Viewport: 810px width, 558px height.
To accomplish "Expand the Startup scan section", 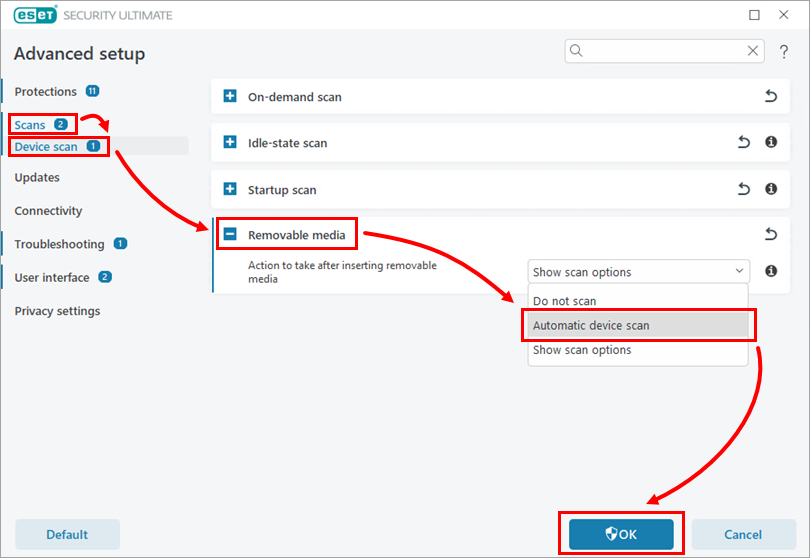I will tap(230, 189).
